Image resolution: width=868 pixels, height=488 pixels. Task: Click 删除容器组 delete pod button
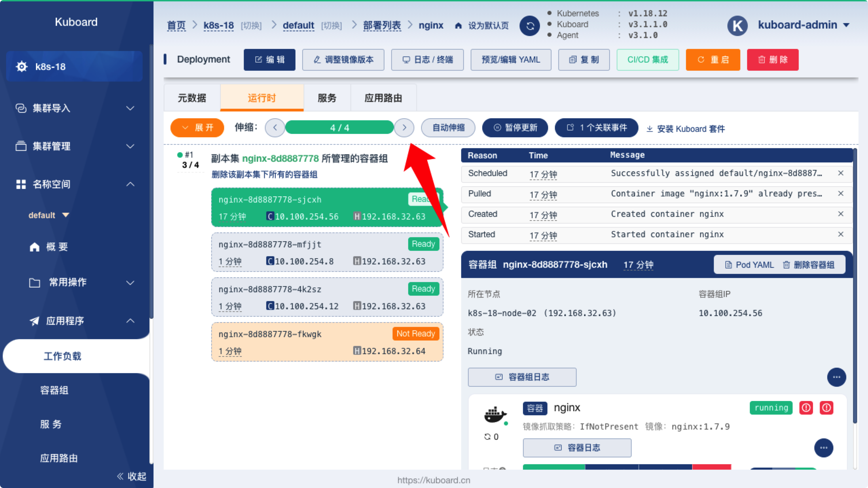pos(809,265)
